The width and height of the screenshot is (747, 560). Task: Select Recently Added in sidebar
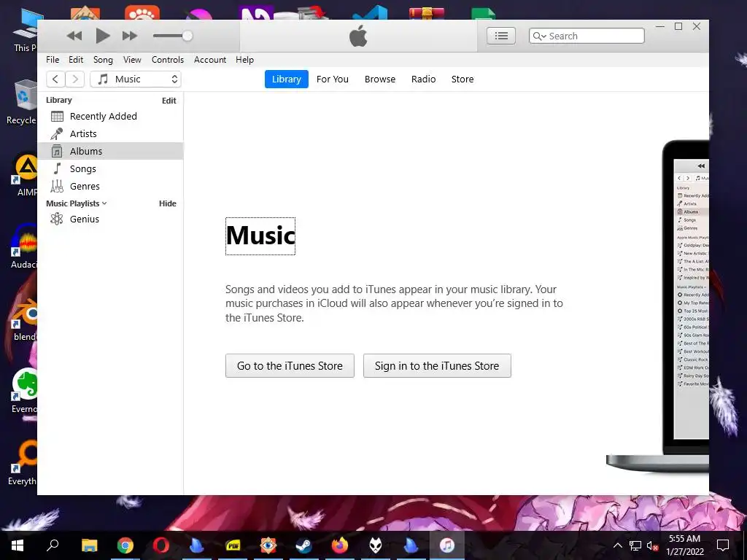click(110, 116)
